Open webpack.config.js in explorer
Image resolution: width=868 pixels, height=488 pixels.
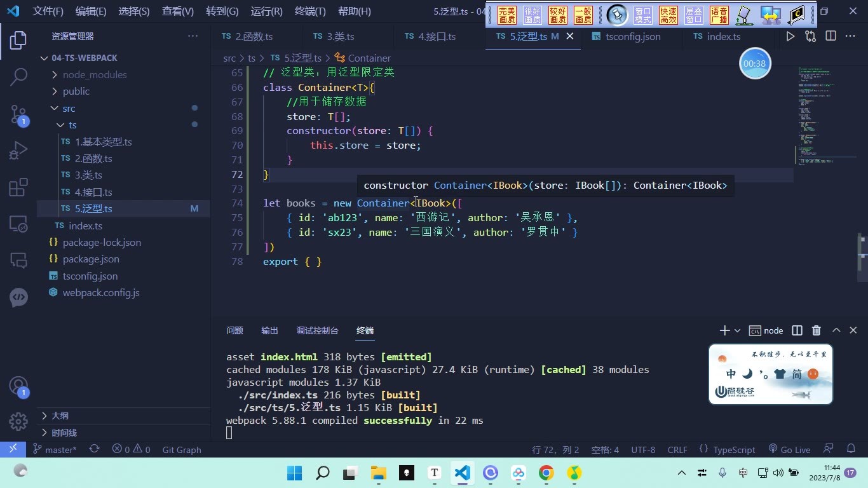(101, 293)
